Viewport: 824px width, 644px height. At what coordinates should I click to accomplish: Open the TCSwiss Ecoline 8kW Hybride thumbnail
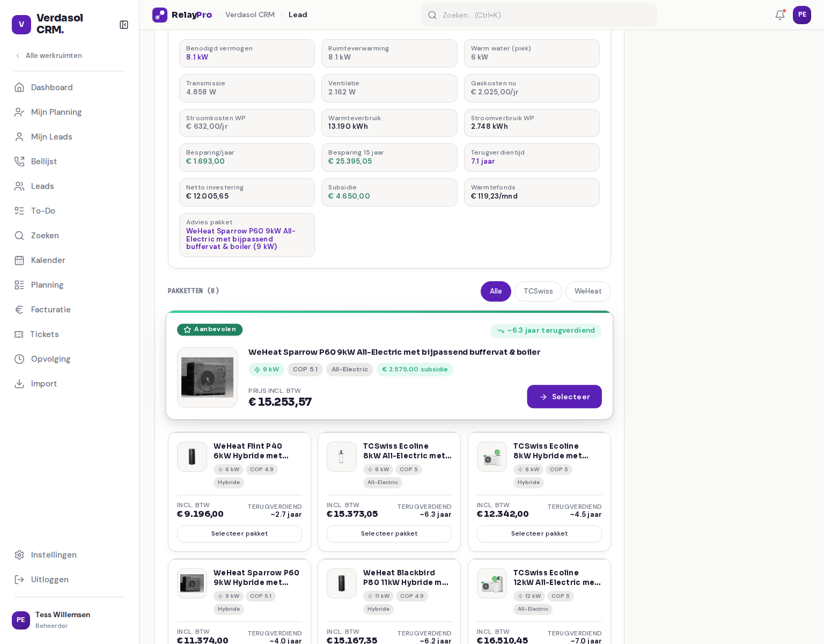[x=492, y=457]
